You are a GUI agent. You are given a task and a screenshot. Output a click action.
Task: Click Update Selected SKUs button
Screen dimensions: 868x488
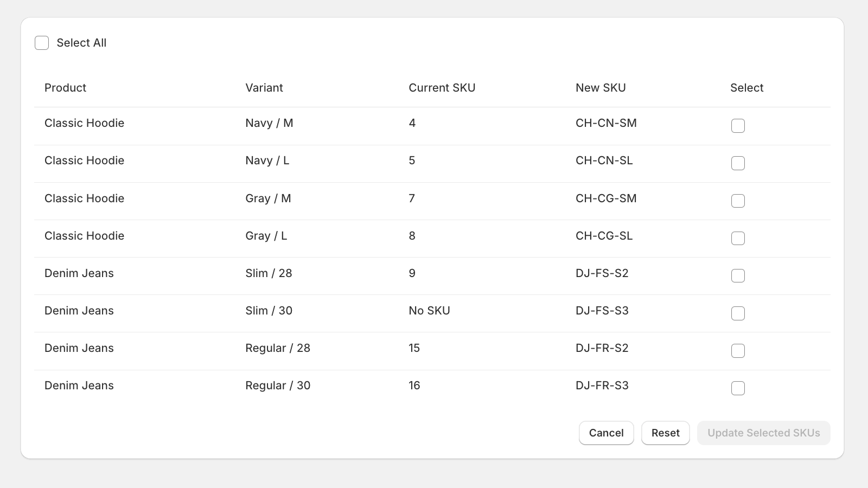click(763, 433)
